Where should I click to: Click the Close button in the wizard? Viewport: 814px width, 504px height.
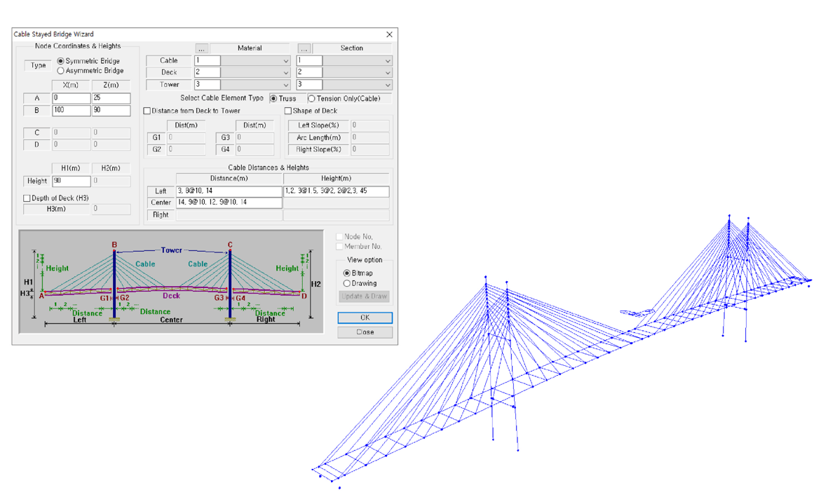365,332
